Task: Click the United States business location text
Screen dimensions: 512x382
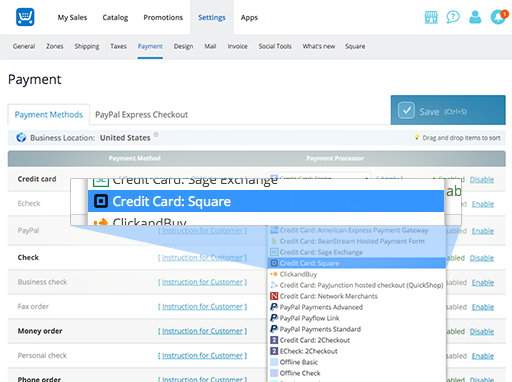Action: [125, 138]
